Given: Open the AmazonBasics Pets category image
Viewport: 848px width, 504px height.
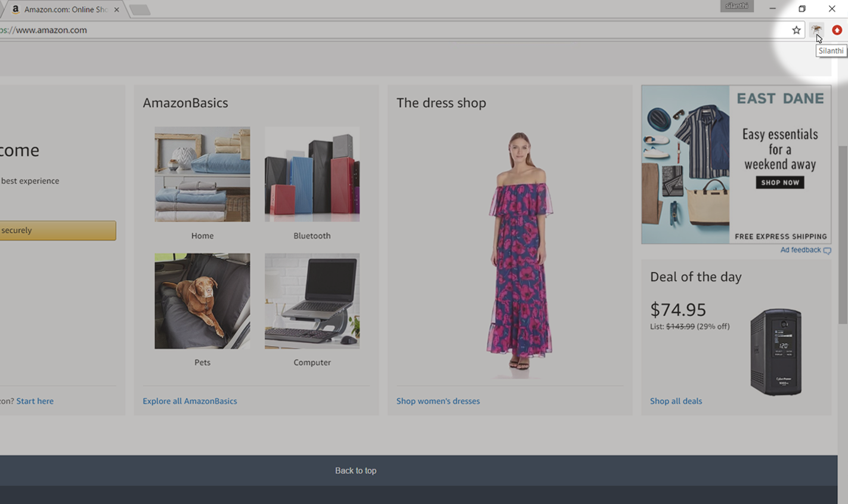Looking at the screenshot, I should point(202,301).
